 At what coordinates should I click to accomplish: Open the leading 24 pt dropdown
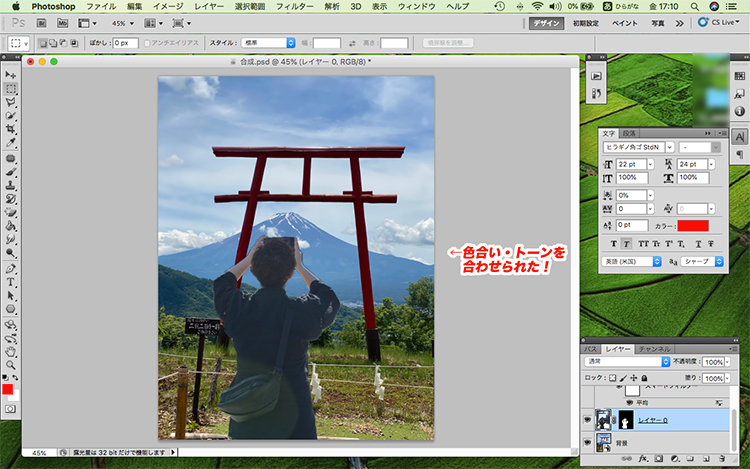pyautogui.click(x=712, y=164)
